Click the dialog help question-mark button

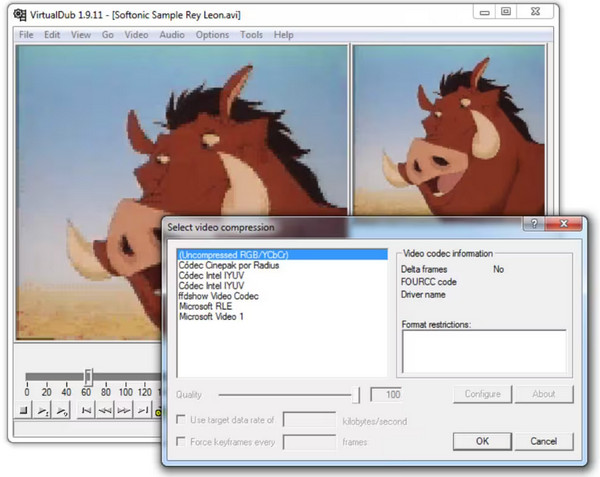[534, 223]
